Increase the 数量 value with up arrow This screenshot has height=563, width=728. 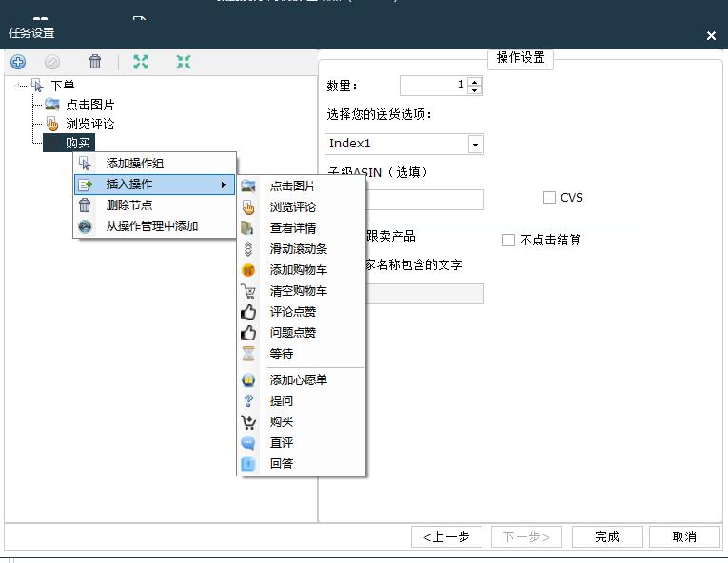click(474, 81)
